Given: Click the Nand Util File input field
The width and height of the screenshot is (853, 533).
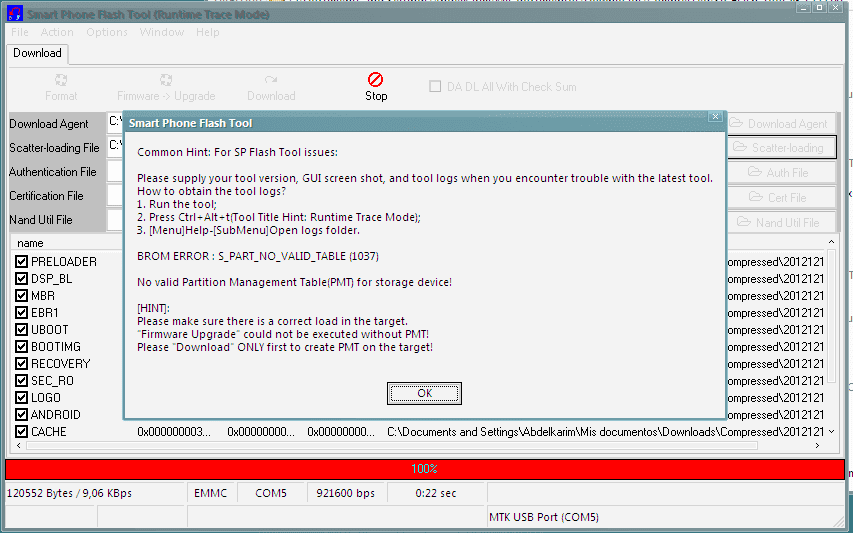Looking at the screenshot, I should click(115, 220).
